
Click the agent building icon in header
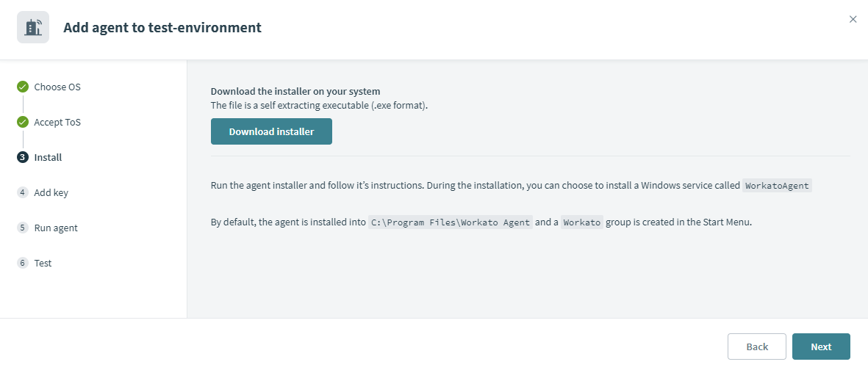(x=33, y=28)
